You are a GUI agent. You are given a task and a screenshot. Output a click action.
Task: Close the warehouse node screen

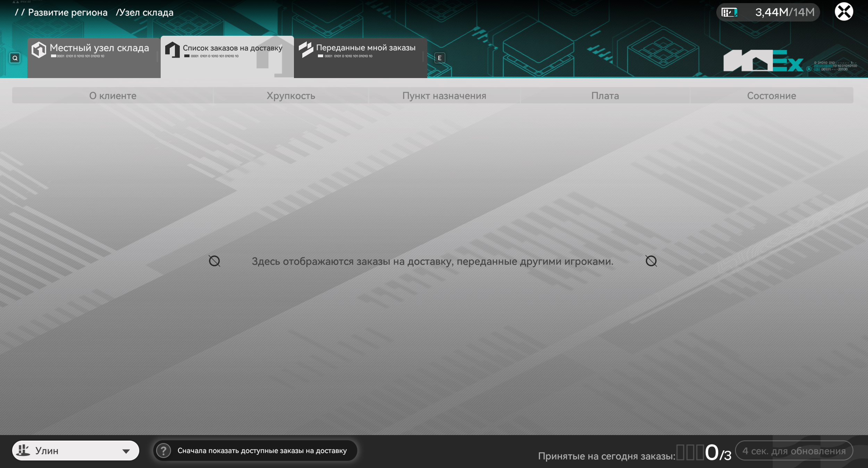tap(844, 12)
